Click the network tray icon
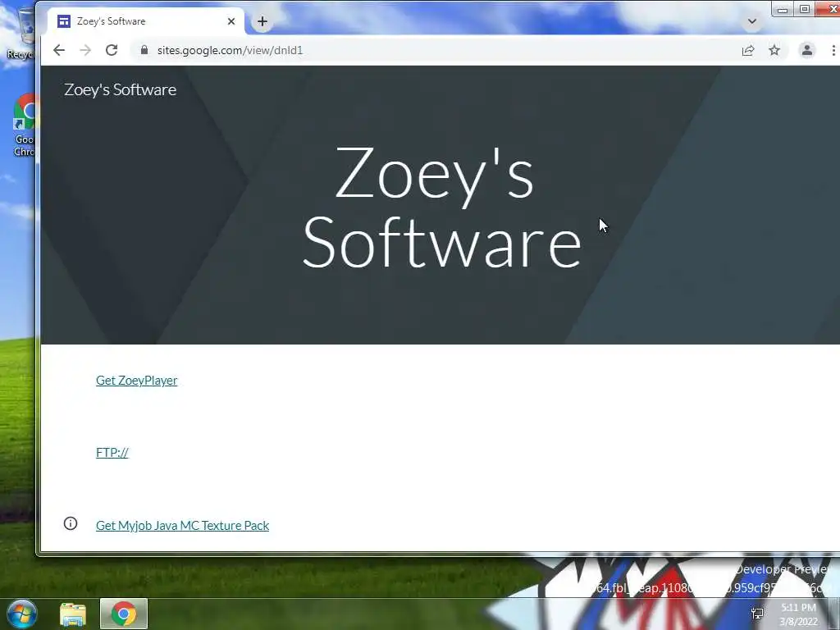Screen dimensions: 840x630 (757, 614)
